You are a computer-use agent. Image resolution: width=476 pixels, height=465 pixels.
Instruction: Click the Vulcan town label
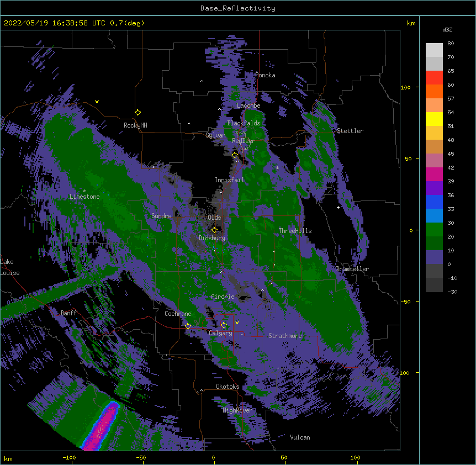(x=300, y=437)
